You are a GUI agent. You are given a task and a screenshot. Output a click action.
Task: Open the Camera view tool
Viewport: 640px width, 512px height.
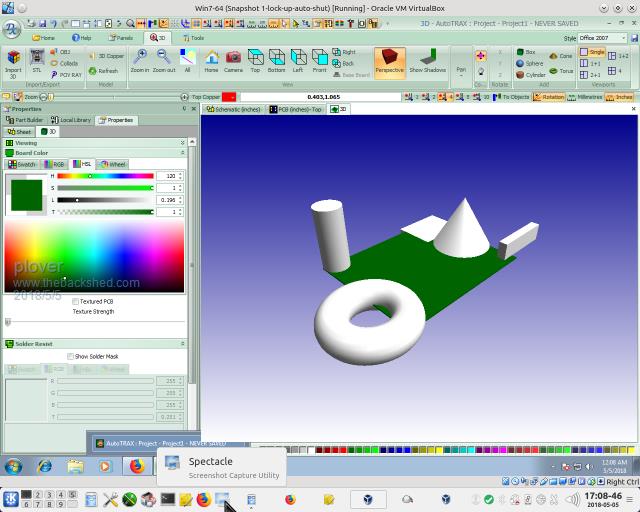(233, 59)
